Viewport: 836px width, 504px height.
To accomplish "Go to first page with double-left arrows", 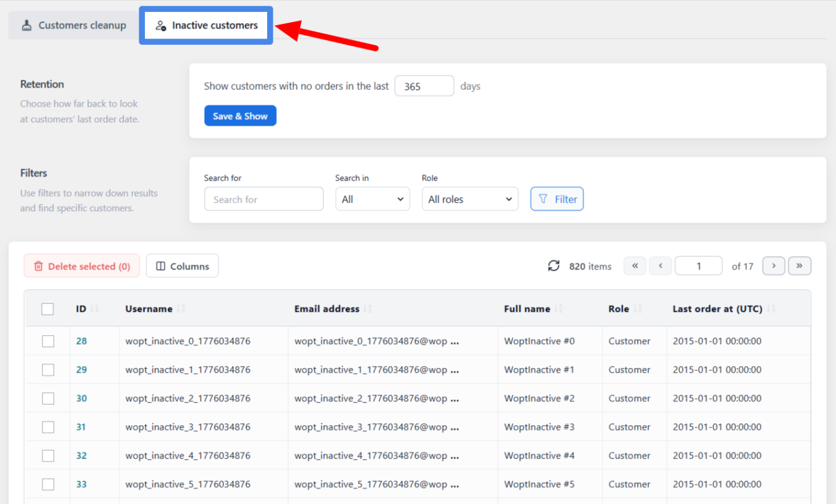I will point(635,266).
